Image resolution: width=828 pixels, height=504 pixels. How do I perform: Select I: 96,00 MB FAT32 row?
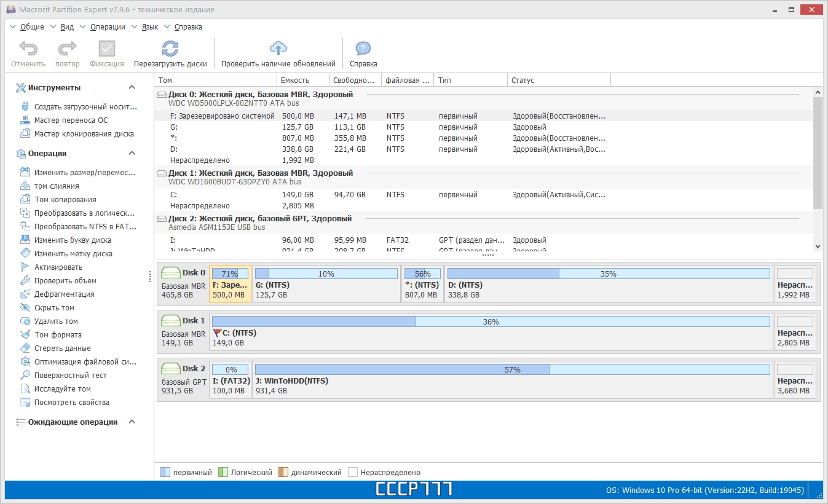pyautogui.click(x=483, y=240)
